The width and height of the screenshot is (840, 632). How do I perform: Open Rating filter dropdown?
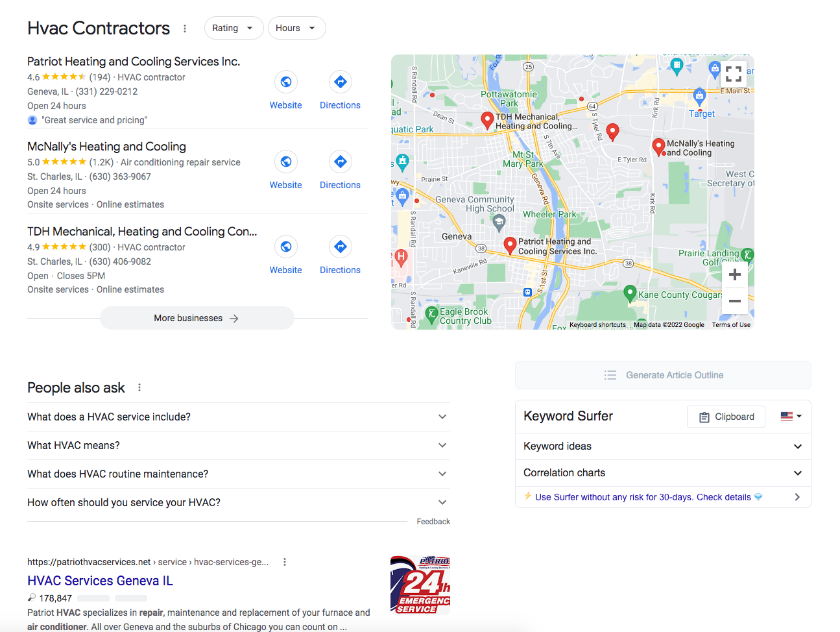234,28
